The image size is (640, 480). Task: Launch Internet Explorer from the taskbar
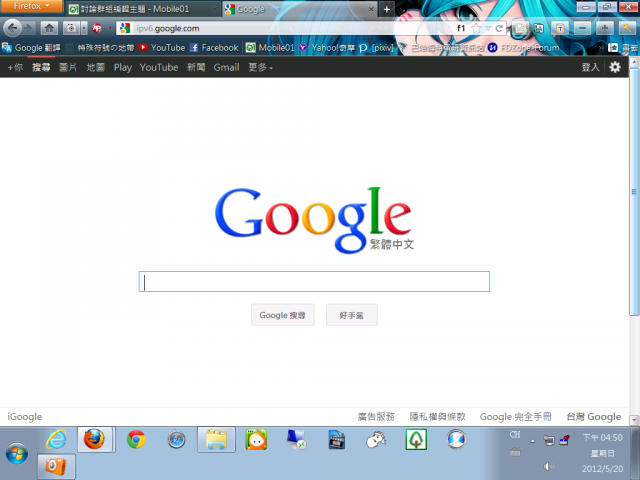[x=56, y=440]
